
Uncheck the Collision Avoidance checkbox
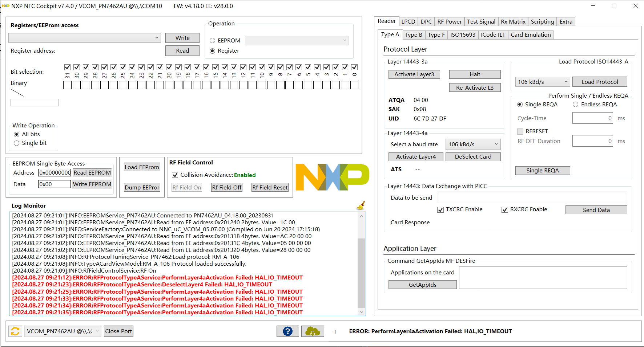(x=175, y=175)
